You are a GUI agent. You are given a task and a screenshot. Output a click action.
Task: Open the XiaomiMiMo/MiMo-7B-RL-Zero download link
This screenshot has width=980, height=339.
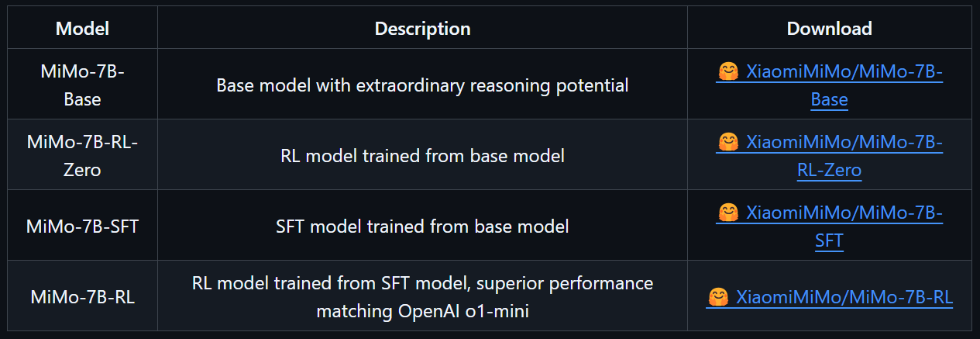[x=844, y=143]
